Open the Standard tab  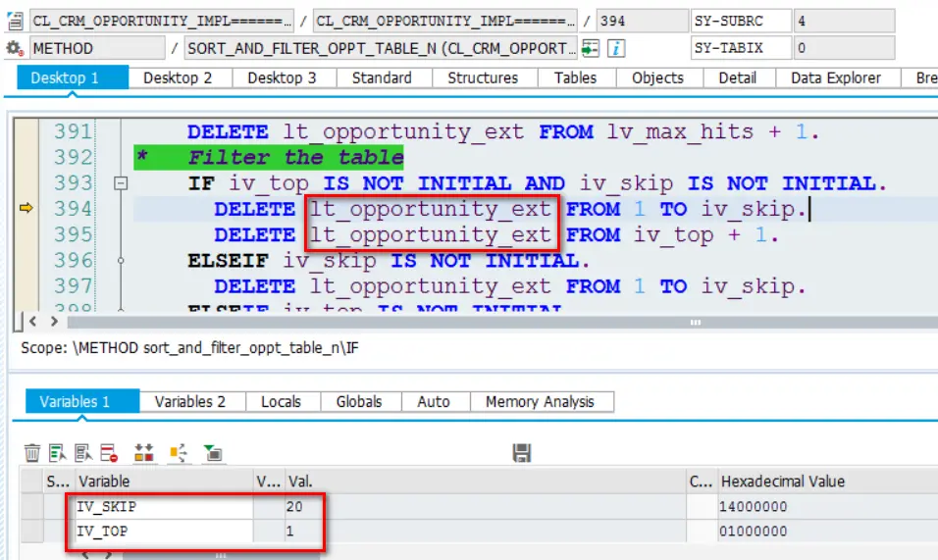click(382, 78)
